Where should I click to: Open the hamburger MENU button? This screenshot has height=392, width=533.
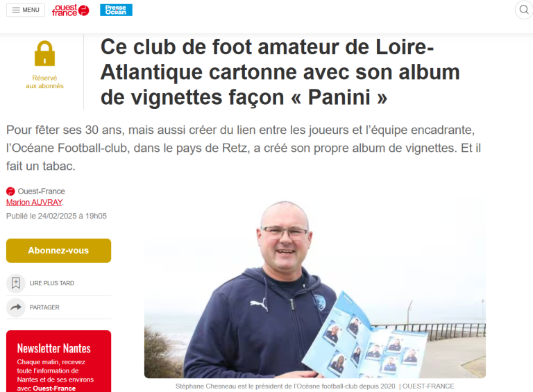click(x=26, y=10)
